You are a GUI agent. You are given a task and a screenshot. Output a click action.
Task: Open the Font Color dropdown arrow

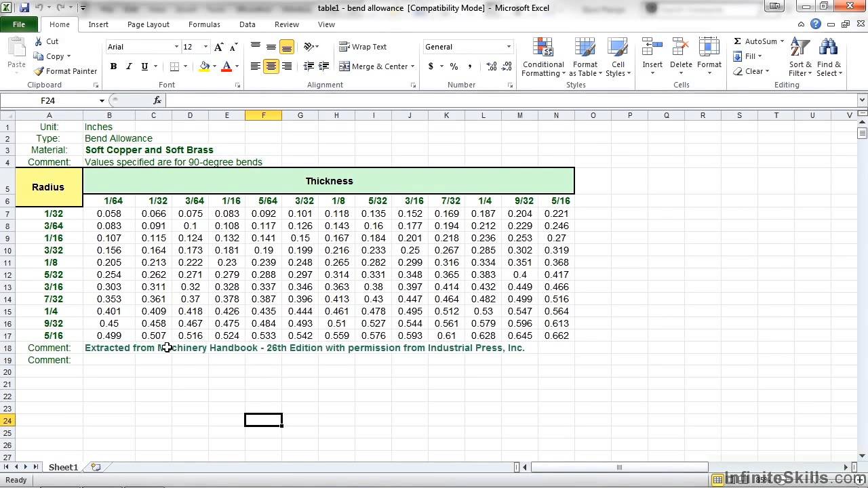click(237, 66)
